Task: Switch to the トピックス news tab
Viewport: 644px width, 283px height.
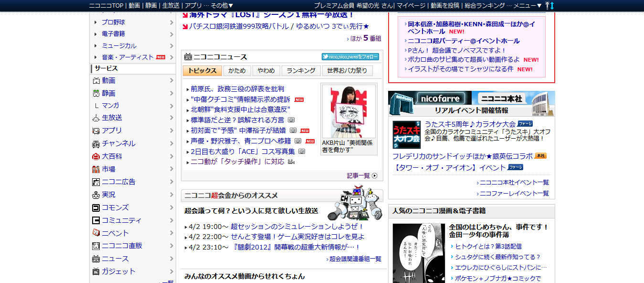Action: 202,71
